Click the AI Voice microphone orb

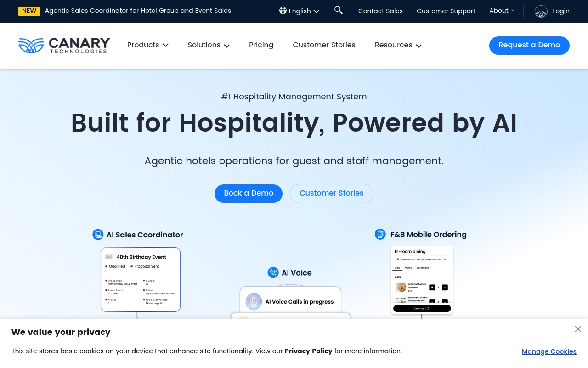(x=254, y=302)
